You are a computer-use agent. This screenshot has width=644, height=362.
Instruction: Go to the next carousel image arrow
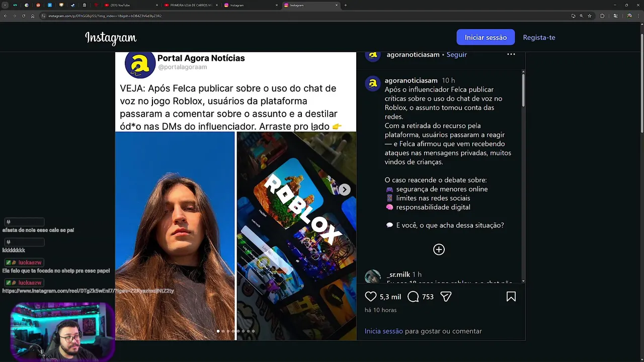344,190
